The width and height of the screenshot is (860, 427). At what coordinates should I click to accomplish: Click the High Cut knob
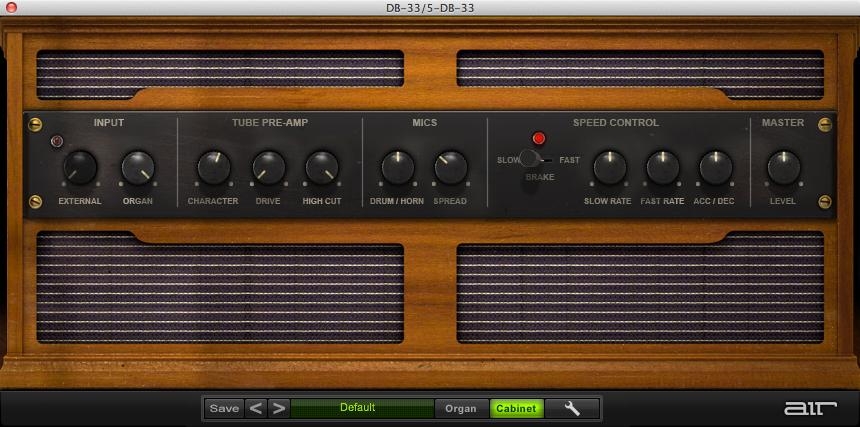tap(321, 167)
